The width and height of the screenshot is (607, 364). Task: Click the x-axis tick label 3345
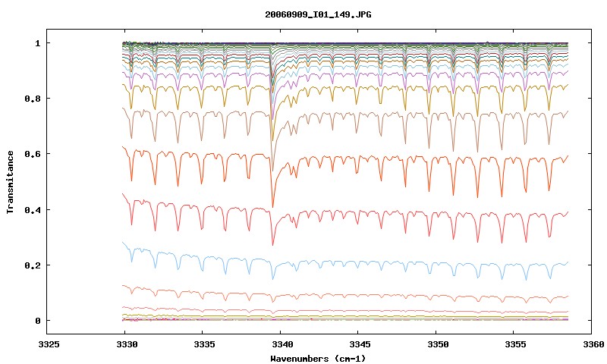360,344
